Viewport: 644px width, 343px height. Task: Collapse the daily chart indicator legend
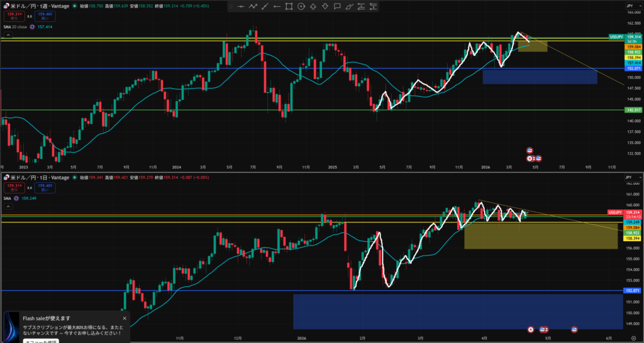[x=8, y=206]
